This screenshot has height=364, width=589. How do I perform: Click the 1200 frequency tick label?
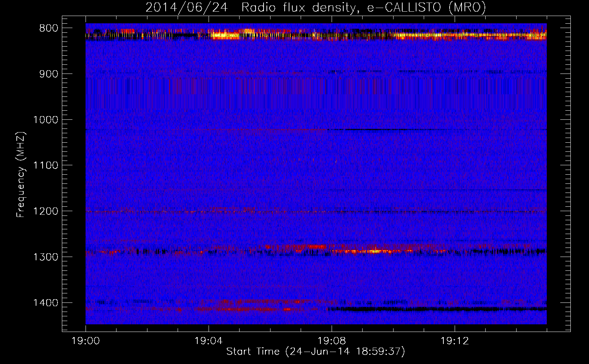pos(46,211)
